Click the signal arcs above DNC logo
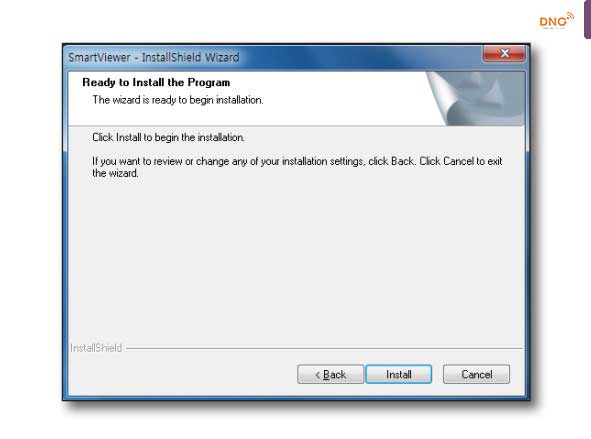The height and width of the screenshot is (439, 591). (x=569, y=17)
